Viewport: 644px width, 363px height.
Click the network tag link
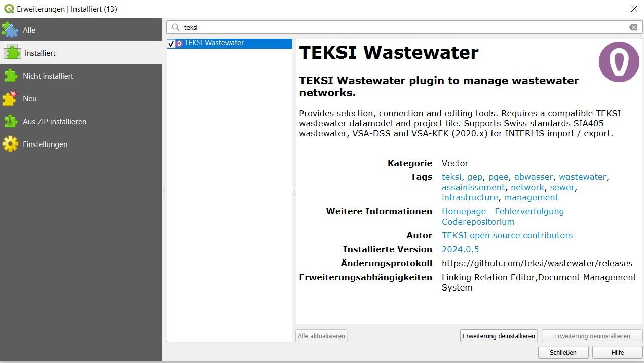(x=527, y=187)
